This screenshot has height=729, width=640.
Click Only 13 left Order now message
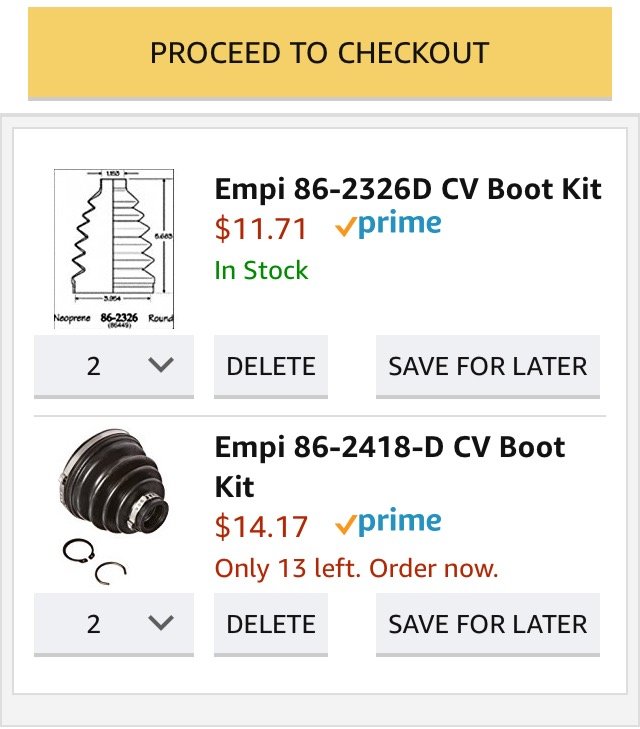tap(356, 568)
